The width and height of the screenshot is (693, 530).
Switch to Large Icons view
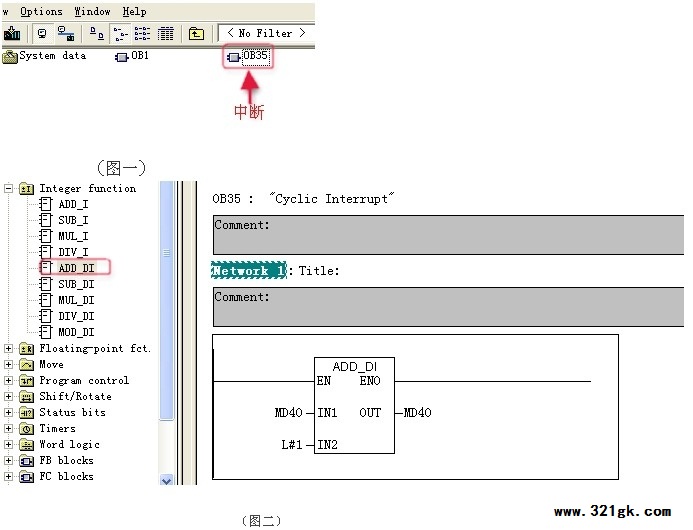[97, 34]
